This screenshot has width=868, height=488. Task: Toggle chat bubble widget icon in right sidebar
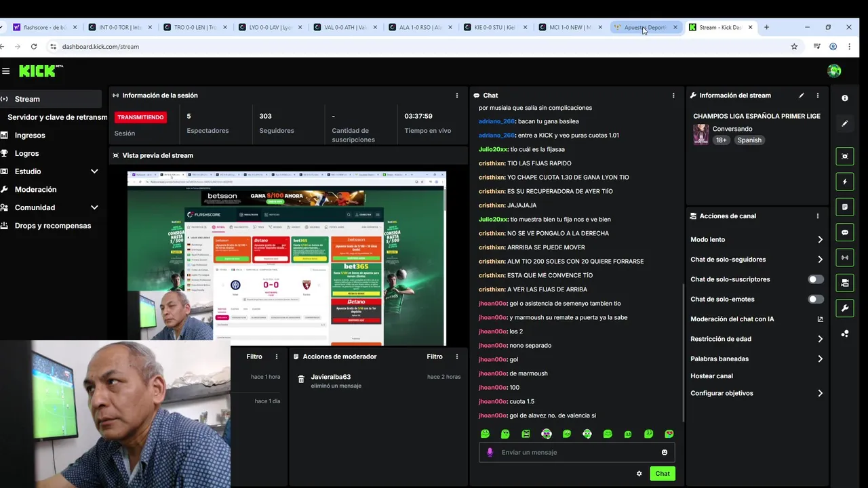pos(845,232)
